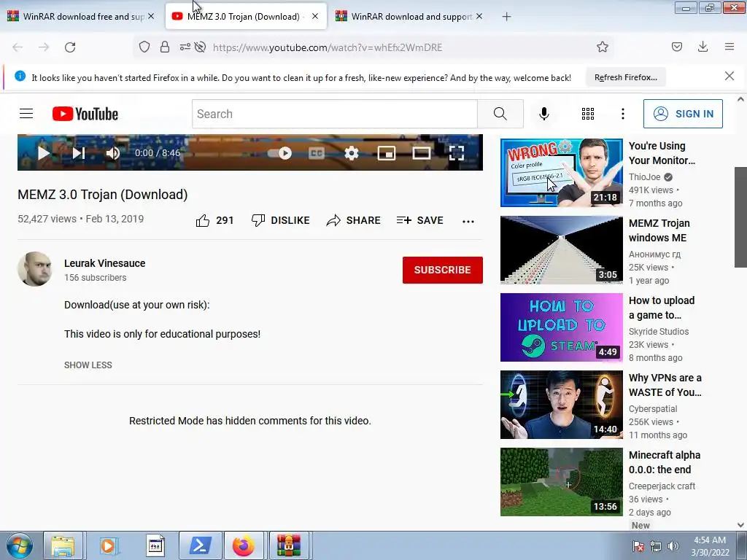
Task: Open the Firefox application menu
Action: pyautogui.click(x=729, y=47)
